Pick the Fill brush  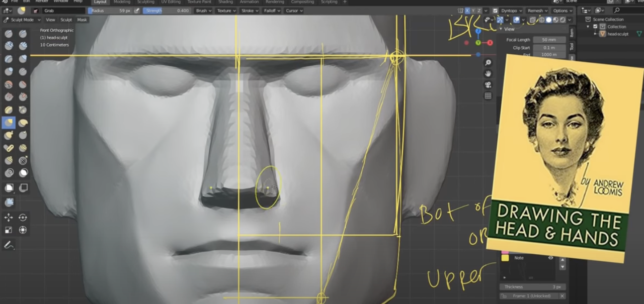pos(9,97)
